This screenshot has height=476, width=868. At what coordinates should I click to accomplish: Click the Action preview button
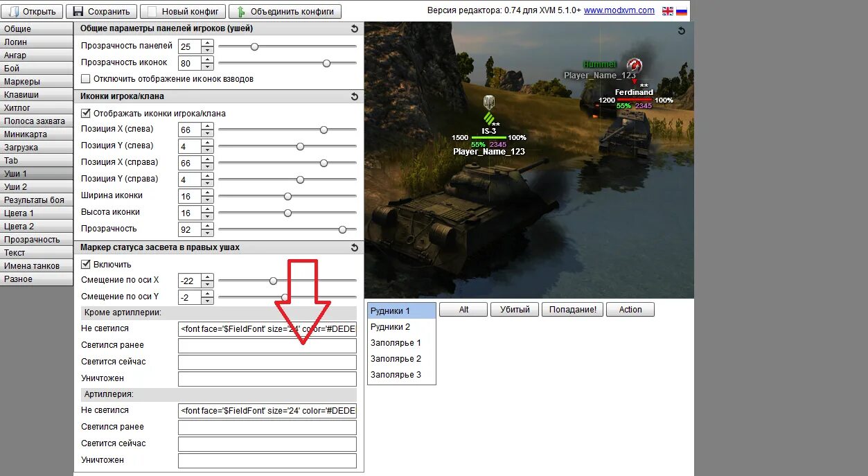point(630,310)
